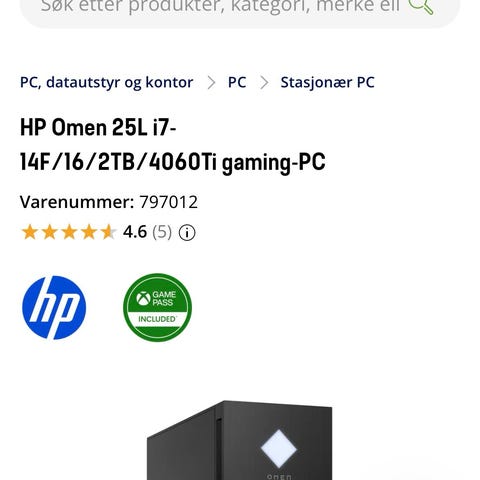
Task: Click the half-filled fifth rating star
Action: click(109, 232)
